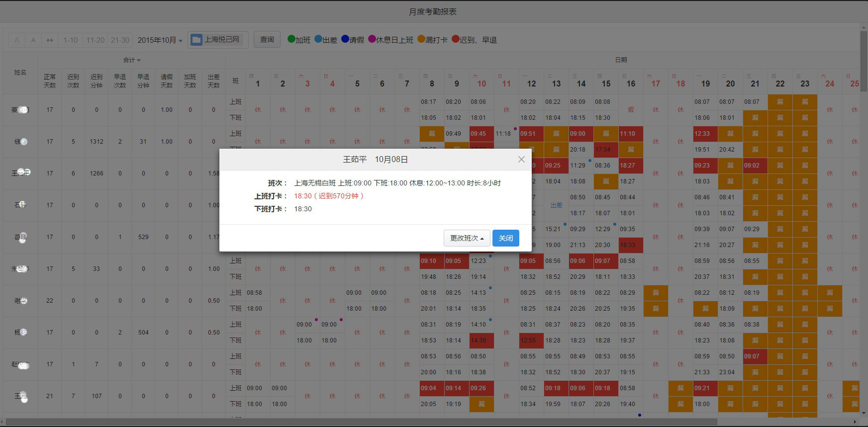Click the larger font A button

coord(17,40)
